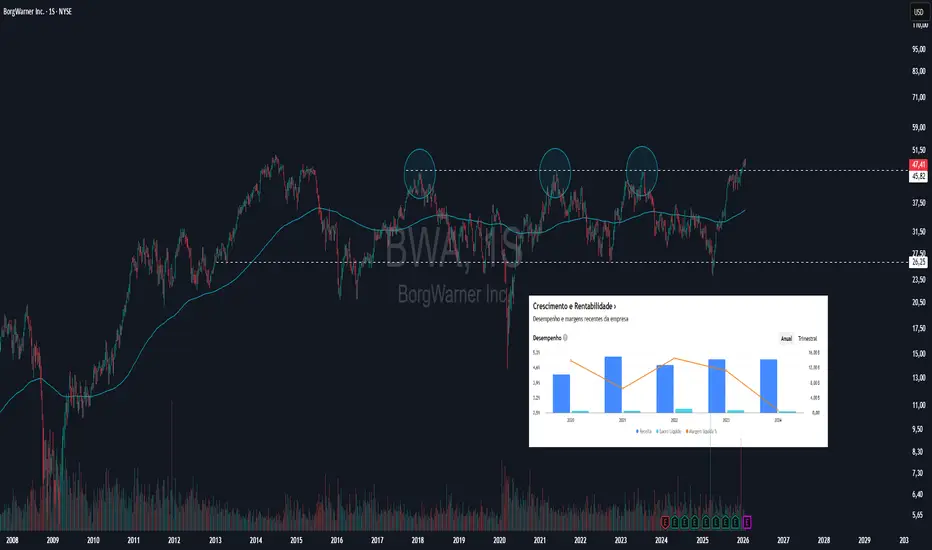This screenshot has width=932, height=550.
Task: Click the 2020 revenue bar in inset chart
Action: click(x=561, y=393)
